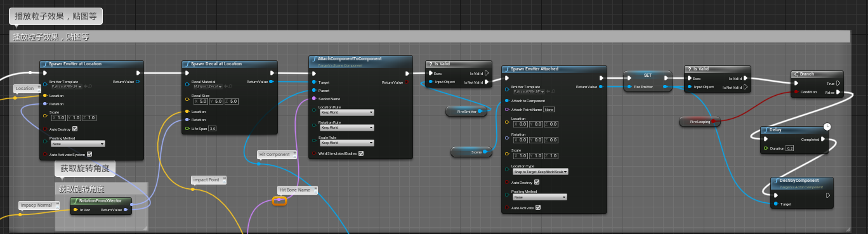Click Socket Name pin on AttachComponentToComponent

313,99
